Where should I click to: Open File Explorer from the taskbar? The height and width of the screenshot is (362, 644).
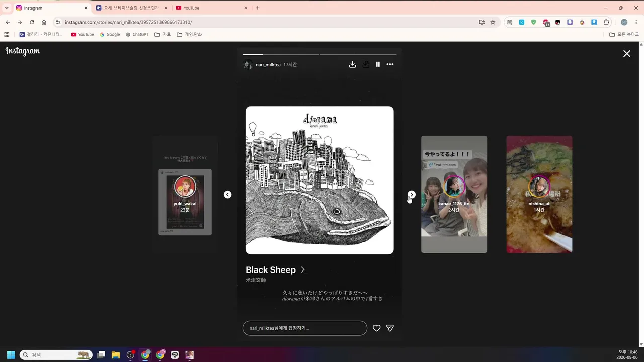click(116, 355)
